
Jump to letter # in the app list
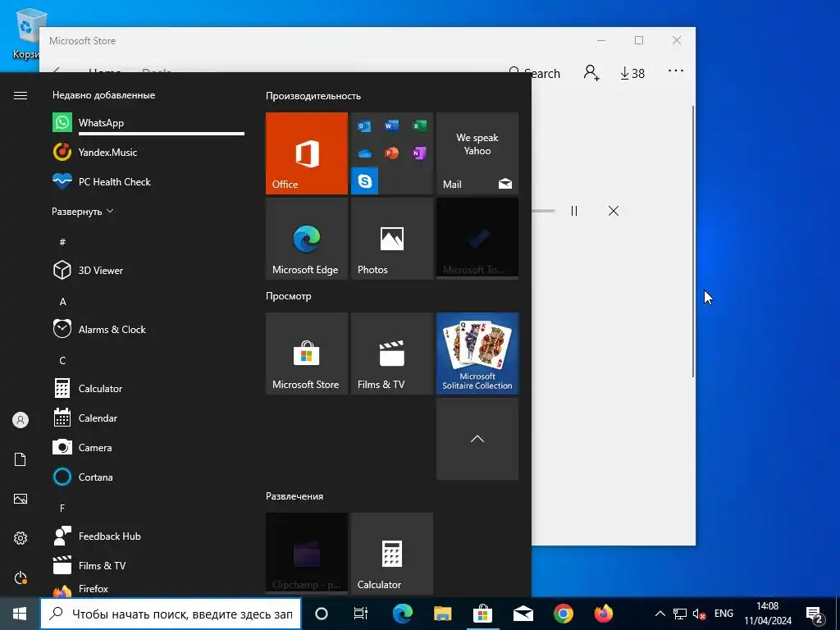62,242
